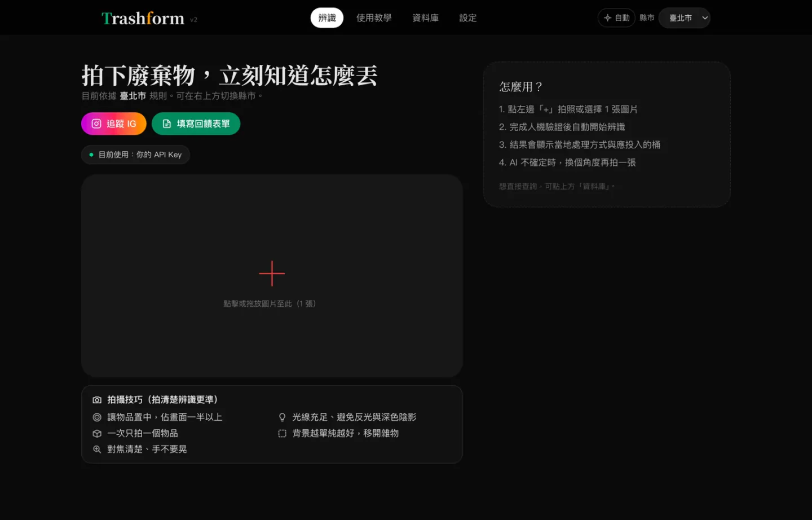Click step 3 結果會顯示當地處理方式

click(x=580, y=145)
